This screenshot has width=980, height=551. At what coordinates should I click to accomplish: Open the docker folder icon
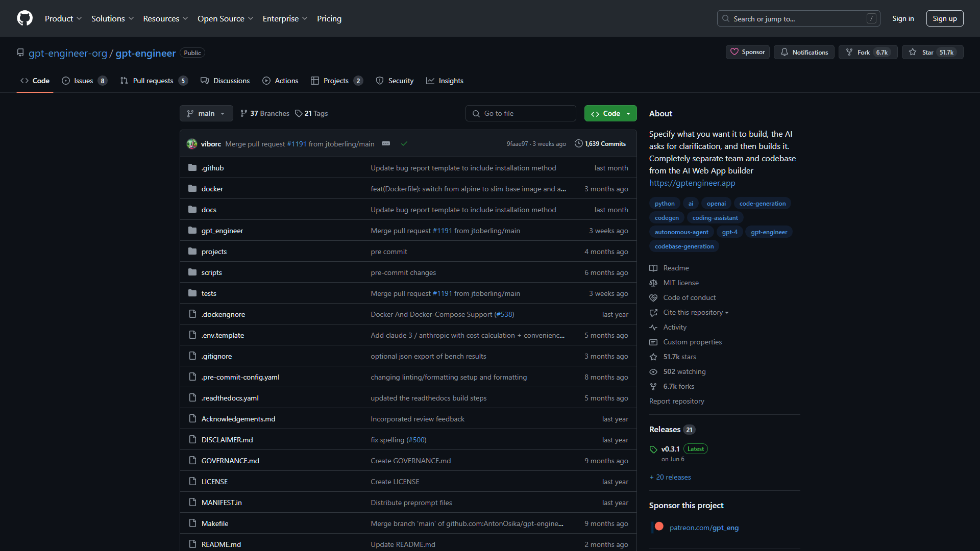pos(192,188)
